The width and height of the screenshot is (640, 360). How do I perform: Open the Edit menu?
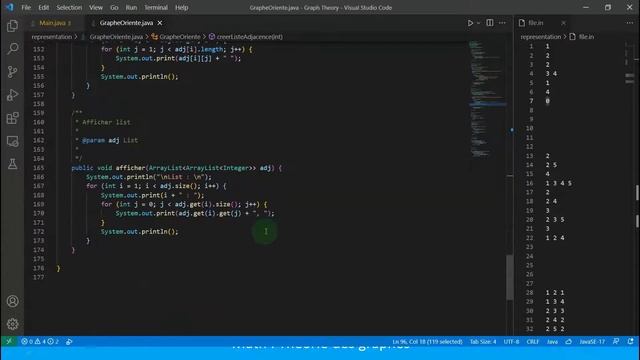(43, 7)
